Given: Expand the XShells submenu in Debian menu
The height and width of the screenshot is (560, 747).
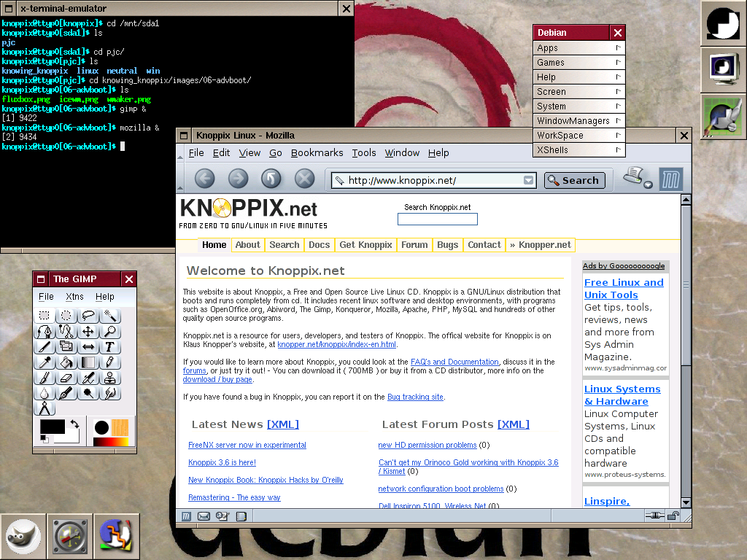Looking at the screenshot, I should (x=578, y=150).
